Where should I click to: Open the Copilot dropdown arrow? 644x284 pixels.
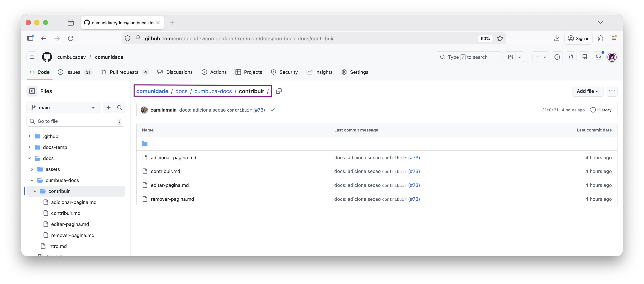pos(520,57)
